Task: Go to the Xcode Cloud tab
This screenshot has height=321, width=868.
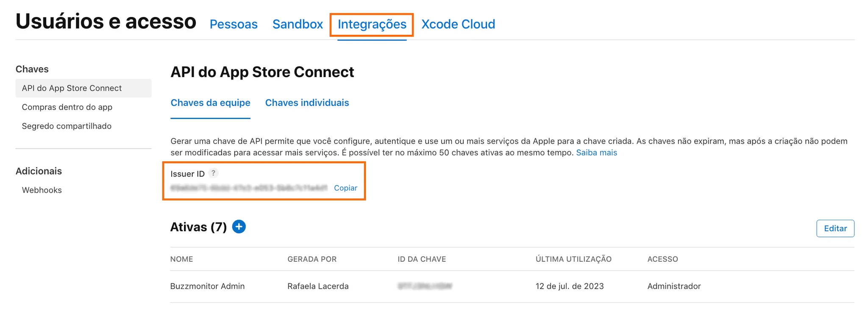Action: (458, 24)
